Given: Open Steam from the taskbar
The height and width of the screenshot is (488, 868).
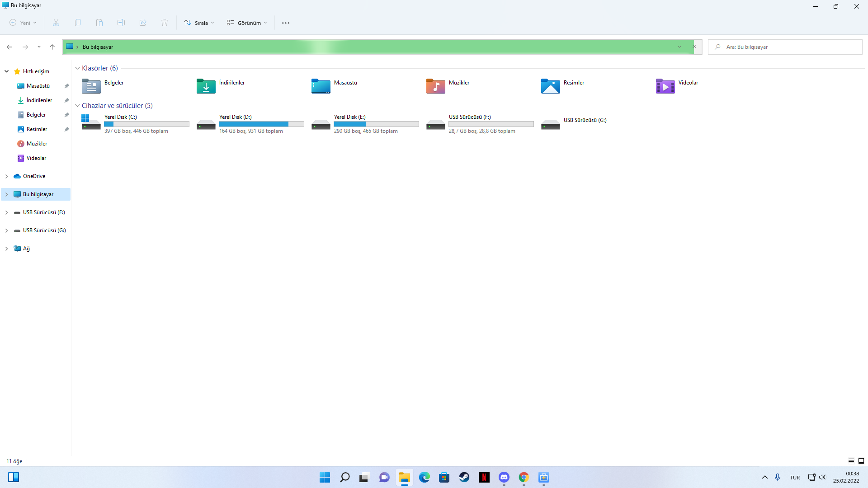Looking at the screenshot, I should click(x=464, y=477).
